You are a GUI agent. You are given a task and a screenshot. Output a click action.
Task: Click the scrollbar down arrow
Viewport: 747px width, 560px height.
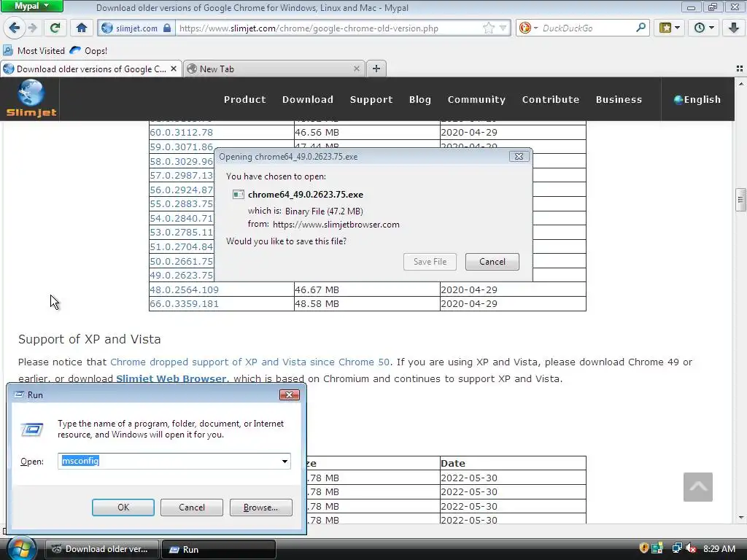tap(741, 518)
